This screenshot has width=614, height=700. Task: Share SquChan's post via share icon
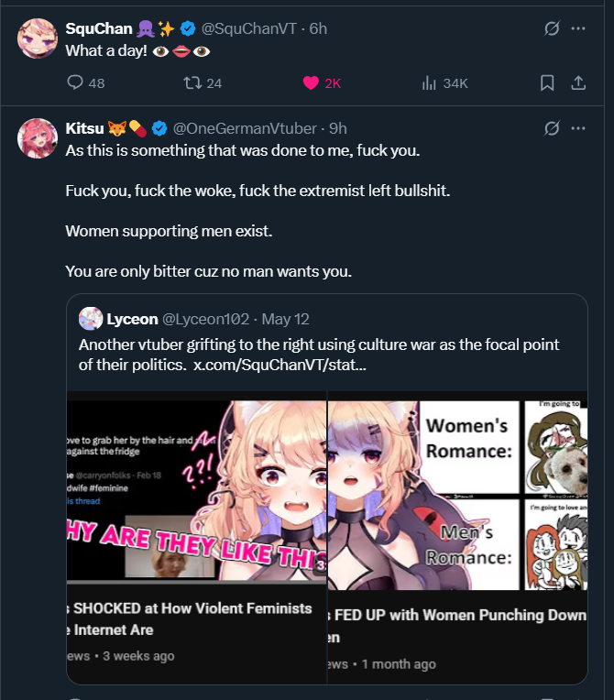pyautogui.click(x=578, y=83)
